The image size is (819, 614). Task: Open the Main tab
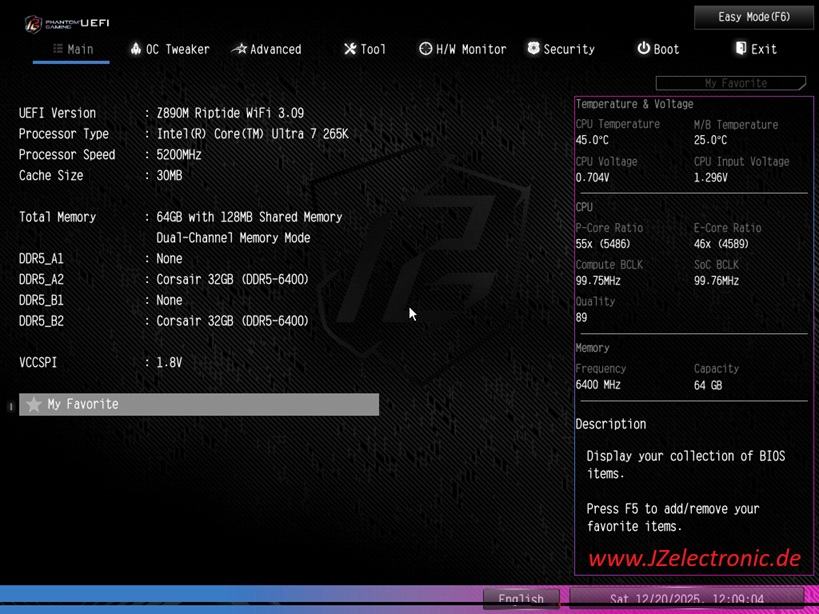pos(72,50)
